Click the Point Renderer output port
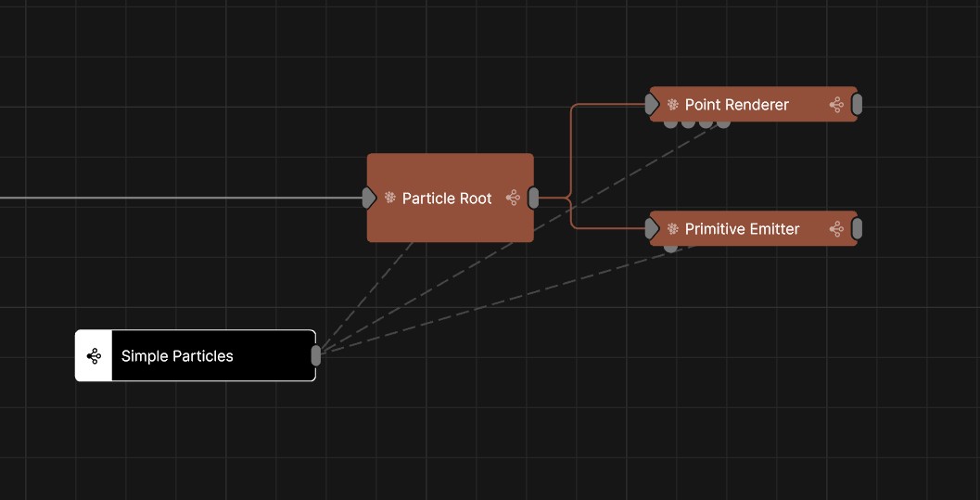Screen dimensions: 980x500 (857, 105)
